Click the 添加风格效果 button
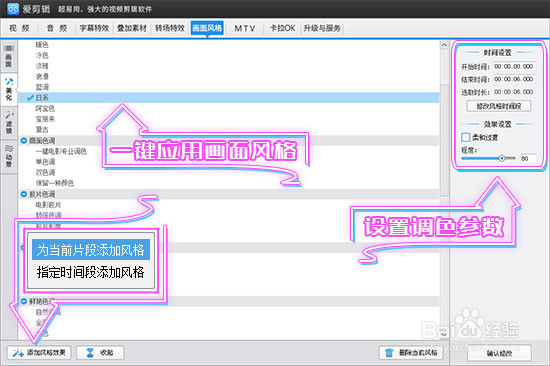 point(39,352)
